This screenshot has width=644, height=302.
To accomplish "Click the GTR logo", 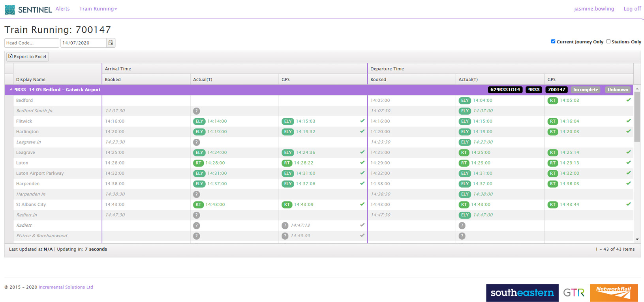I will [x=574, y=293].
